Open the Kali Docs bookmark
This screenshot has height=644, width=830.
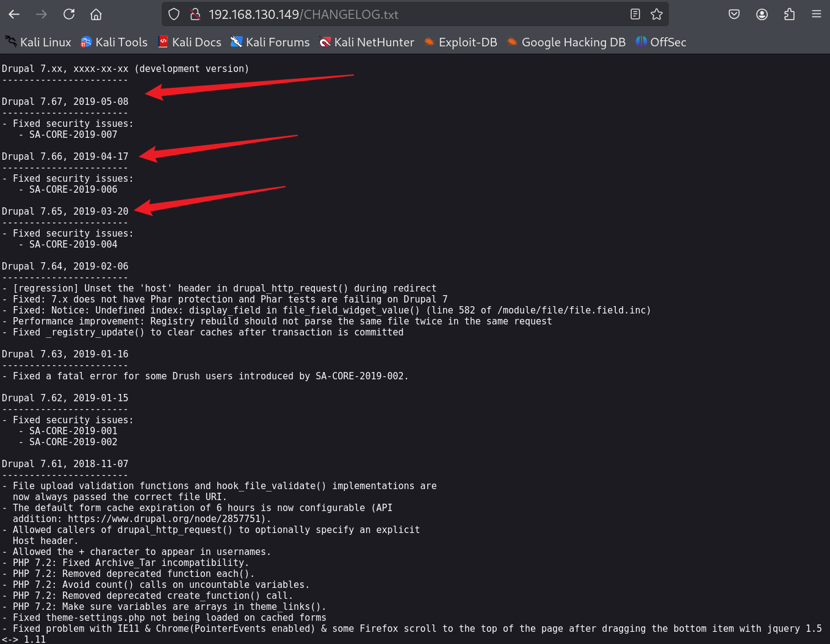tap(190, 42)
